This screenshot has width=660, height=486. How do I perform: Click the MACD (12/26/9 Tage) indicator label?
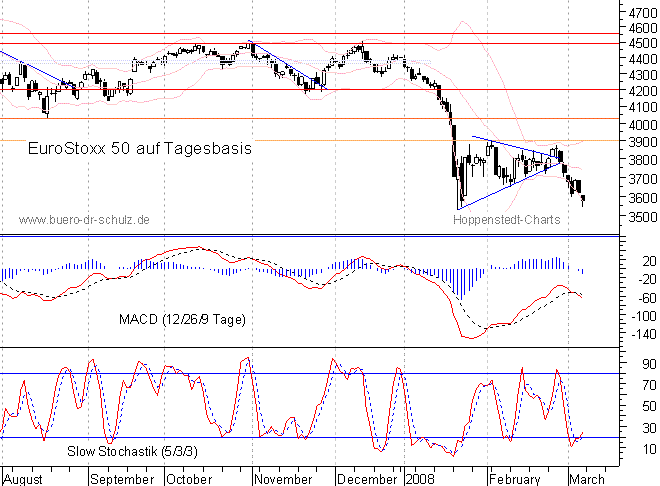180,318
